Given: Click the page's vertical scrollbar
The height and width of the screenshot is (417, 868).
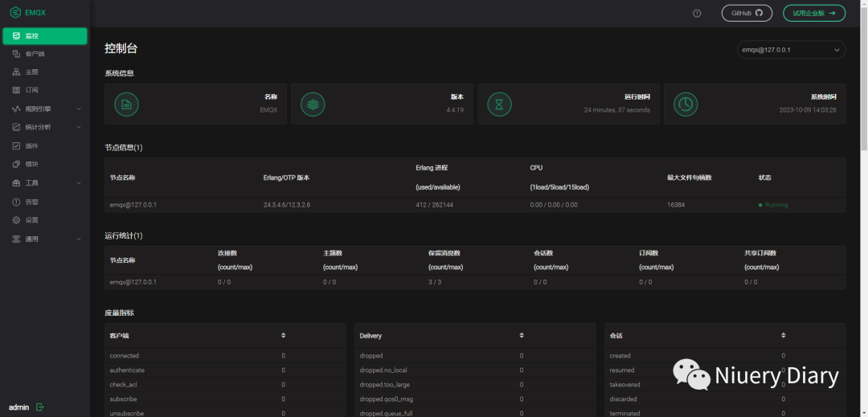Looking at the screenshot, I should click(x=864, y=77).
